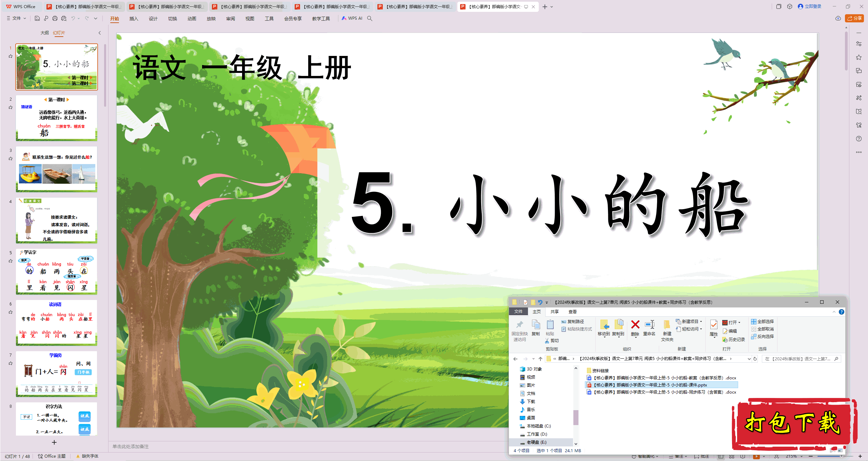
Task: Click 复制到 in Explorer ribbon
Action: (618, 328)
